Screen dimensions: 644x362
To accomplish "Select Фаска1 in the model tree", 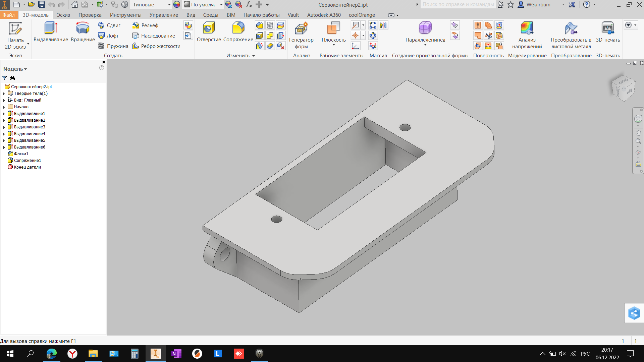I will [21, 154].
